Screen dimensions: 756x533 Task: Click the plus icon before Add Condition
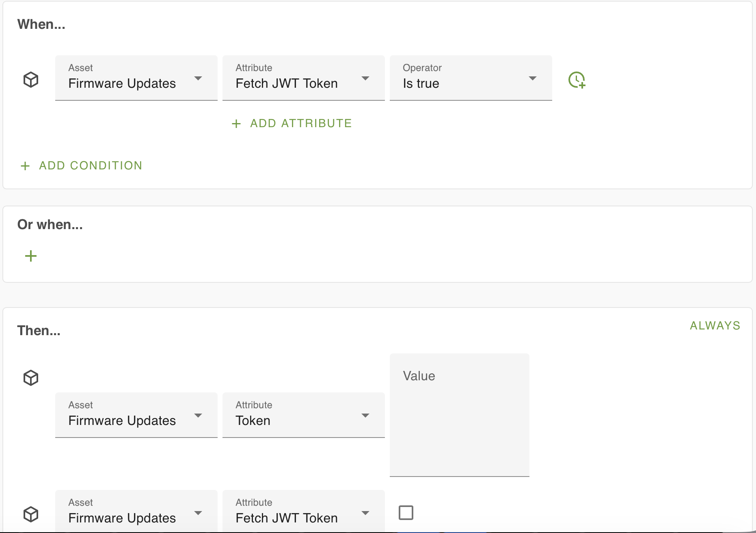coord(25,166)
